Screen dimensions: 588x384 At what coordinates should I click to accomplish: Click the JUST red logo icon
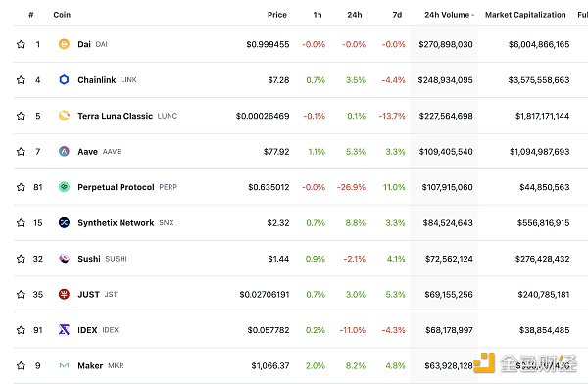[x=64, y=295]
